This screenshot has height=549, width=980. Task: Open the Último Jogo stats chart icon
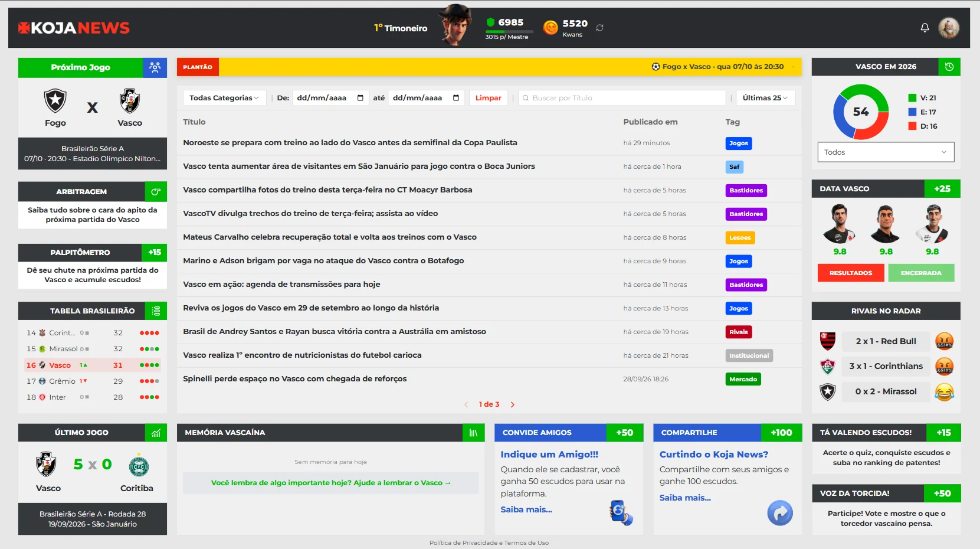[x=156, y=433]
